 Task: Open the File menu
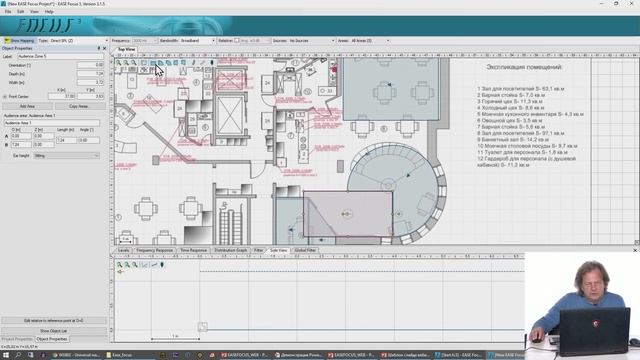tap(8, 12)
